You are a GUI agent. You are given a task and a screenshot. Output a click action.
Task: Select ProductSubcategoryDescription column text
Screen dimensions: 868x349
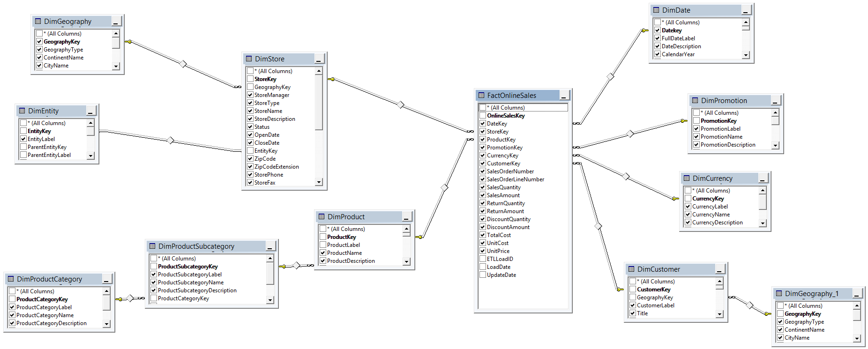(x=197, y=290)
